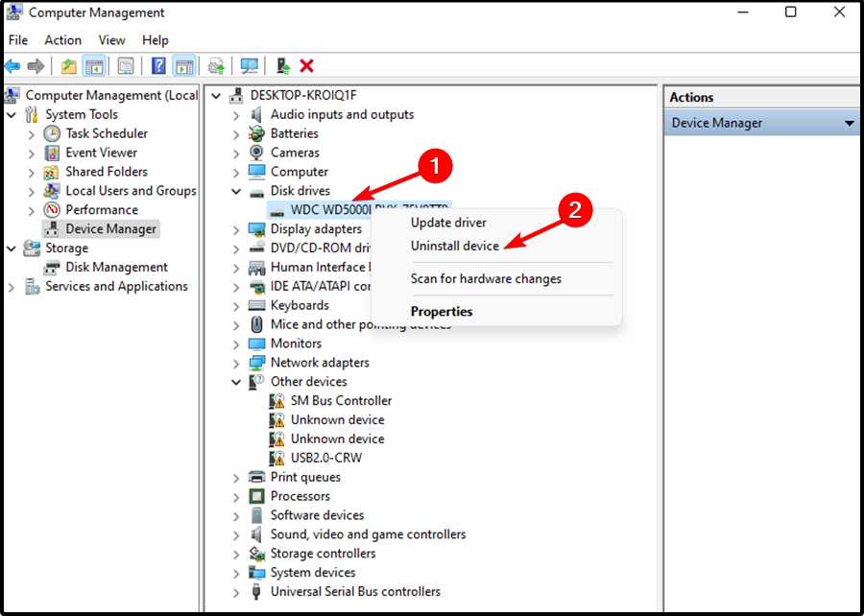Screen dimensions: 864x616
Task: Click the Disk Management icon
Action: tap(52, 268)
